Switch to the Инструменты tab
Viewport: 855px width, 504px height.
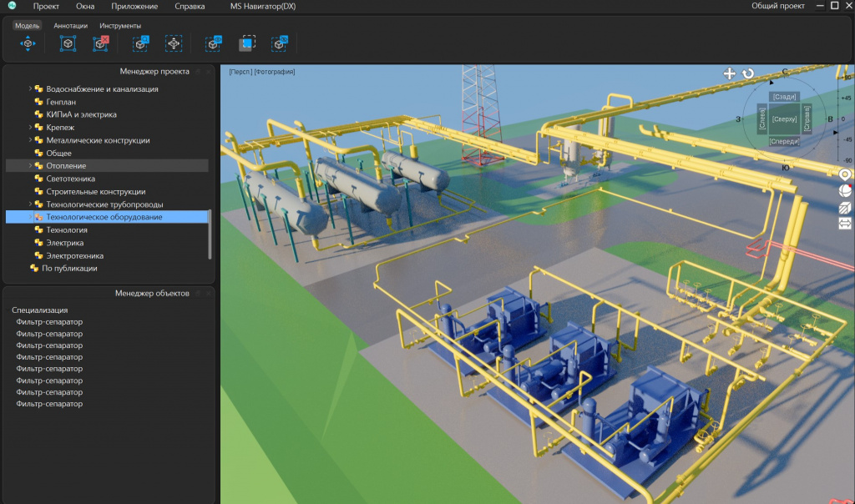[x=120, y=26]
